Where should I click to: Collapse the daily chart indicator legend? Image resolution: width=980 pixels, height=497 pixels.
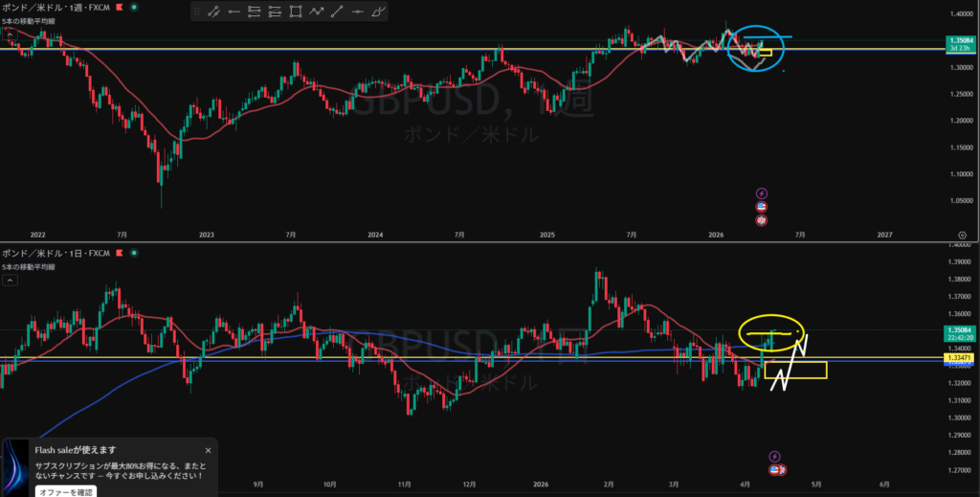[8, 281]
